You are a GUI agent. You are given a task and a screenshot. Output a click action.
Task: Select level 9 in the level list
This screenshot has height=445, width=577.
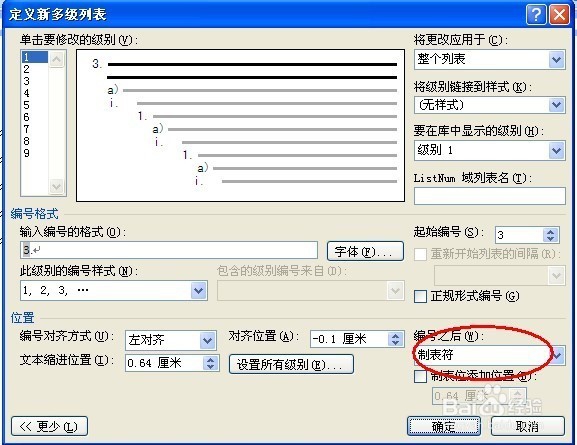[35, 153]
